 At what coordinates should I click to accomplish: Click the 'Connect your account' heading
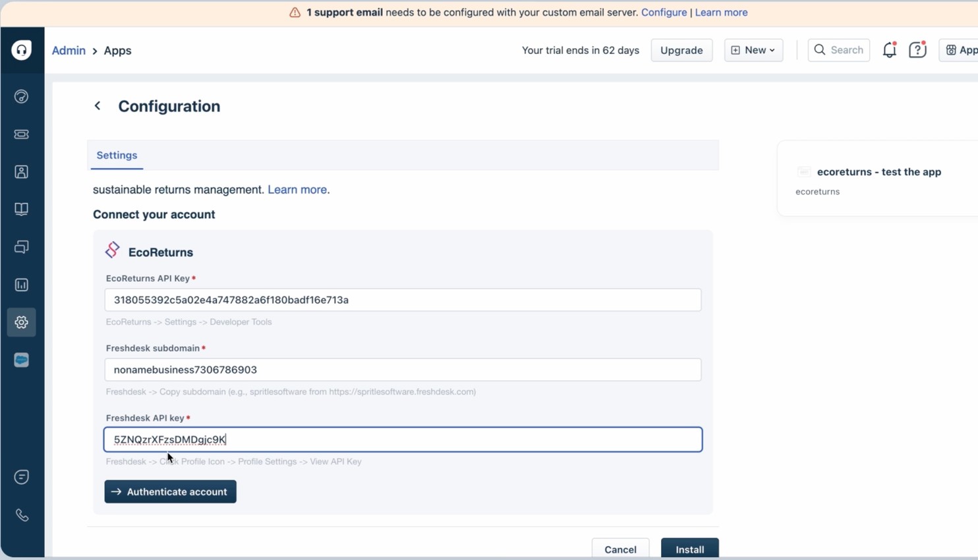(x=154, y=214)
